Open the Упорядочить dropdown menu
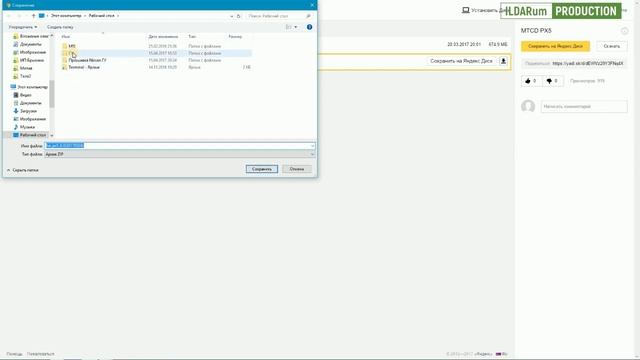This screenshot has height=360, width=640. (23, 27)
